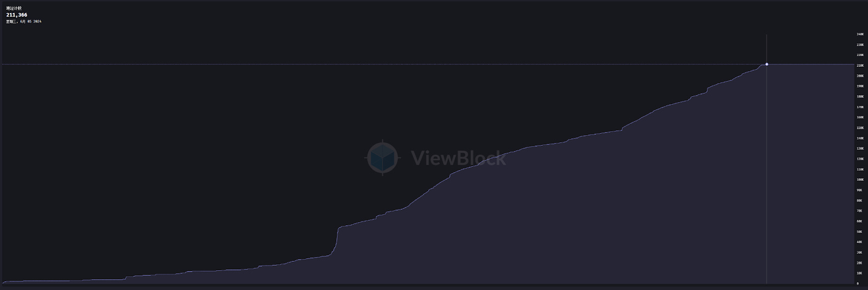Click the date label 6月 05 2024
868x290 pixels.
point(30,22)
